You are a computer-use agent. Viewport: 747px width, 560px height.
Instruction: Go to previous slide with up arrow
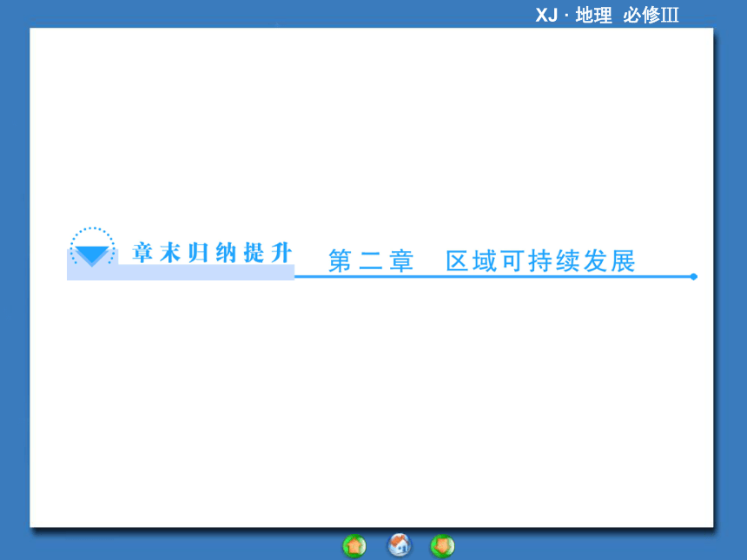(354, 546)
